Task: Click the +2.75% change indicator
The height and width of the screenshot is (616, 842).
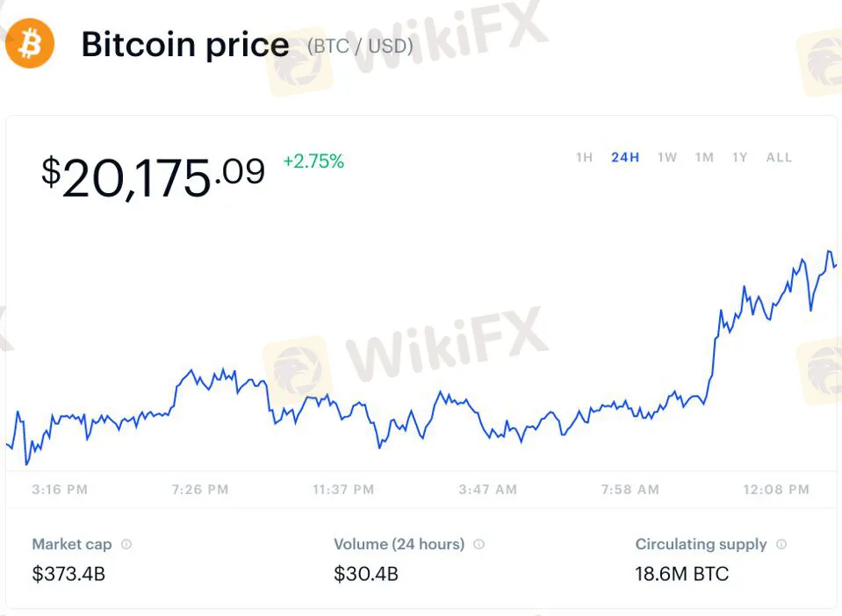Action: 313,161
